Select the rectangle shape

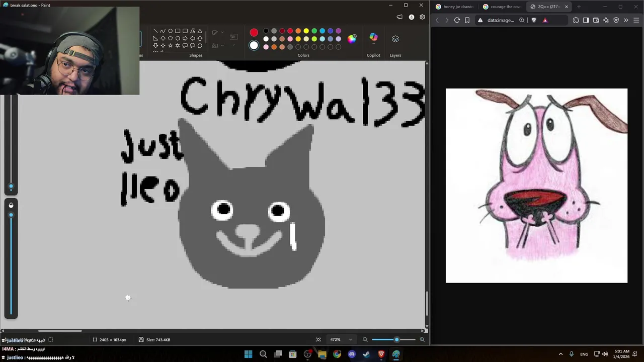tap(178, 31)
